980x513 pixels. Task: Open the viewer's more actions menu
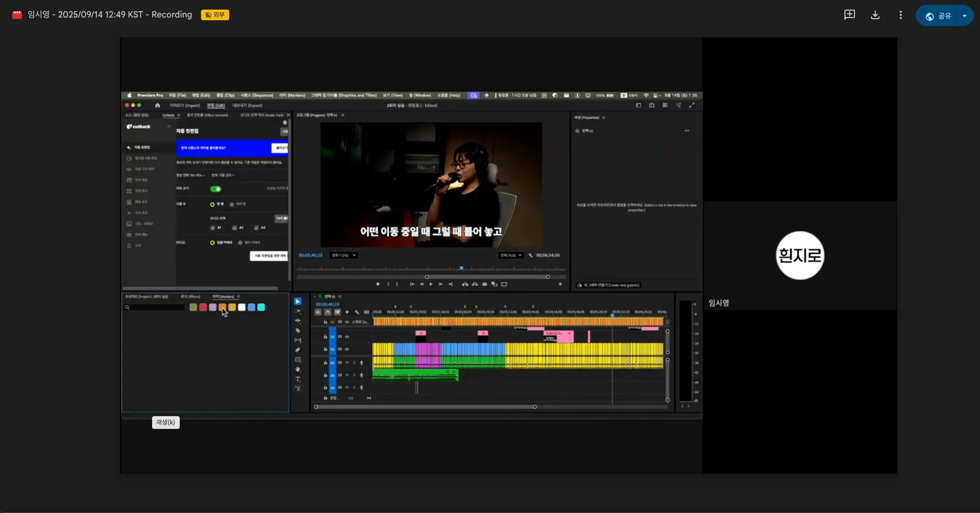coord(900,15)
